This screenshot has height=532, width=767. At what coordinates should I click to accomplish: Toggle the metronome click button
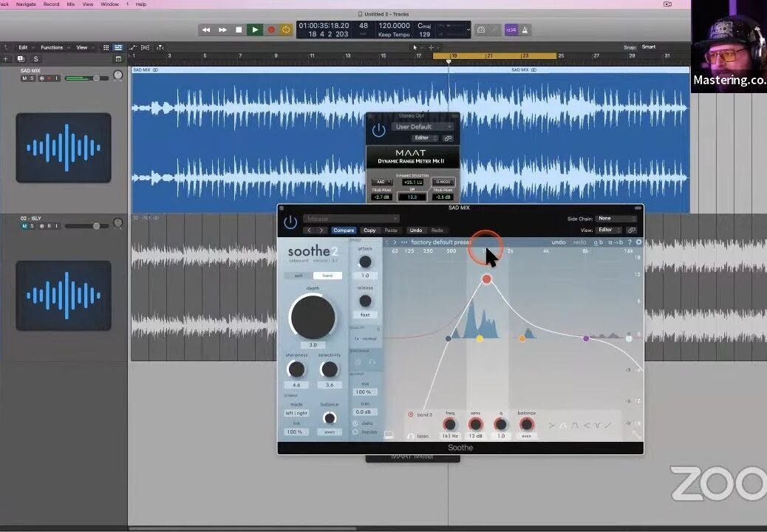(525, 30)
